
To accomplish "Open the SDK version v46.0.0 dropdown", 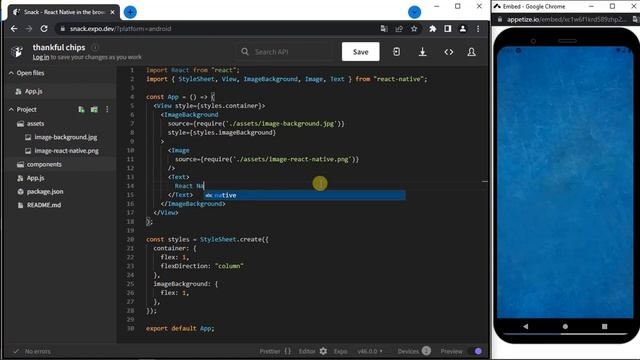I will pos(370,351).
